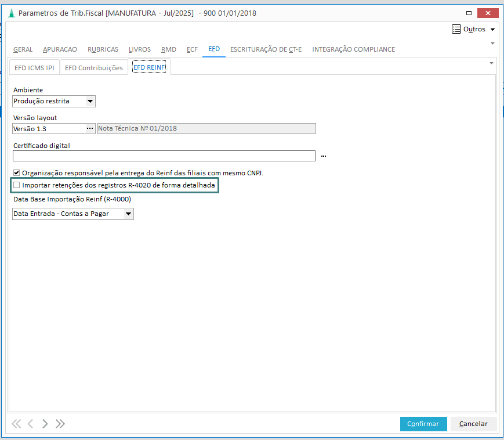The height and width of the screenshot is (440, 504).
Task: Toggle Organização responsável pela entrega do Reinf checkbox
Action: point(16,173)
